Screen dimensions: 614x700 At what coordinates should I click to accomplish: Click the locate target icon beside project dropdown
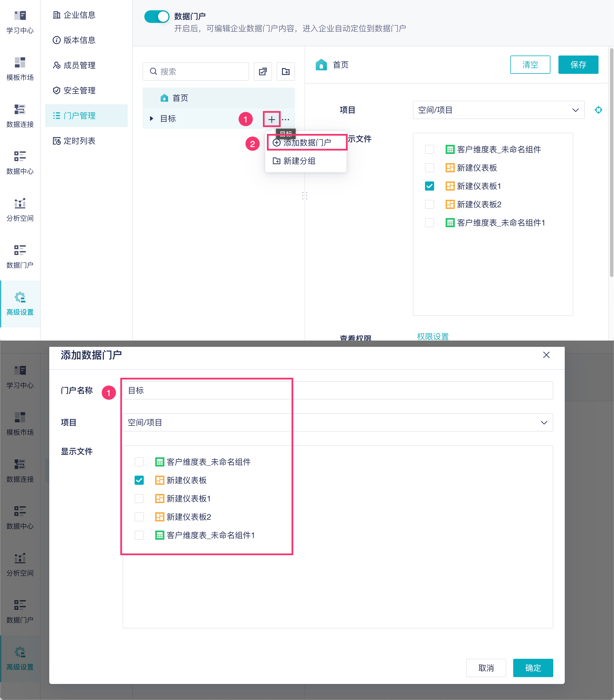click(x=598, y=110)
